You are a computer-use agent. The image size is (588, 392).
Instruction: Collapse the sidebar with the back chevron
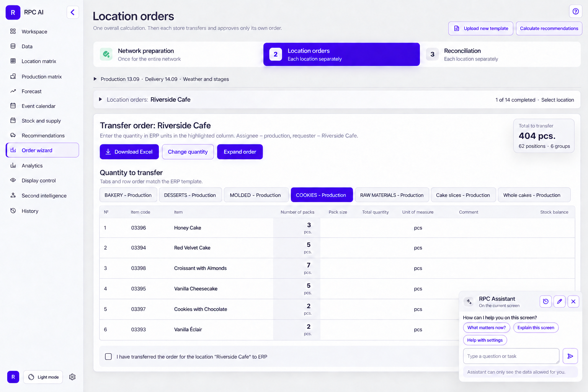[x=73, y=12]
